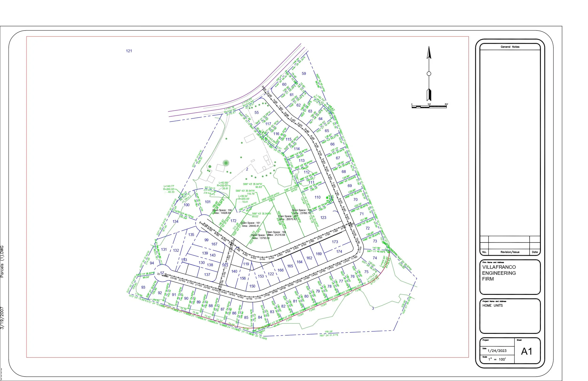The height and width of the screenshot is (381, 588).
Task: Select lot label "69"
Action: pyautogui.click(x=350, y=186)
